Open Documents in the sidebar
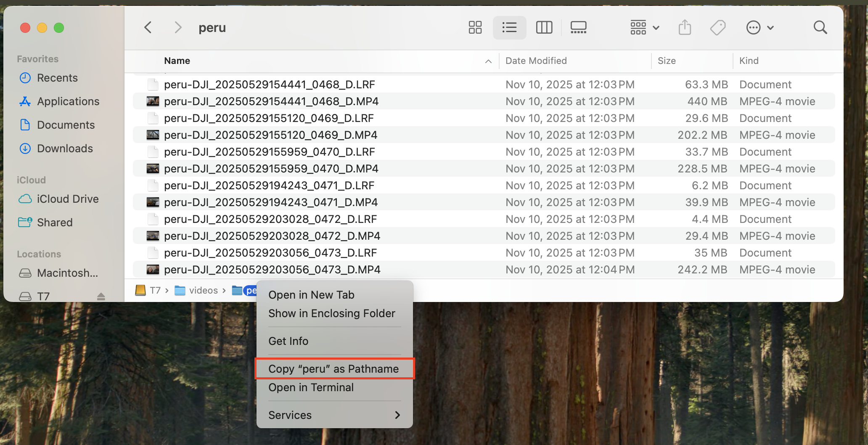Screen dimensions: 868x445 tap(66, 125)
